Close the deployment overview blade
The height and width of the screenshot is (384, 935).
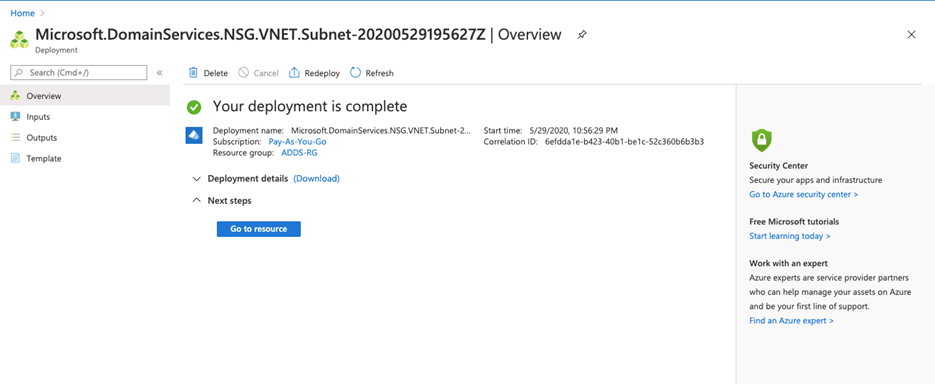[911, 35]
